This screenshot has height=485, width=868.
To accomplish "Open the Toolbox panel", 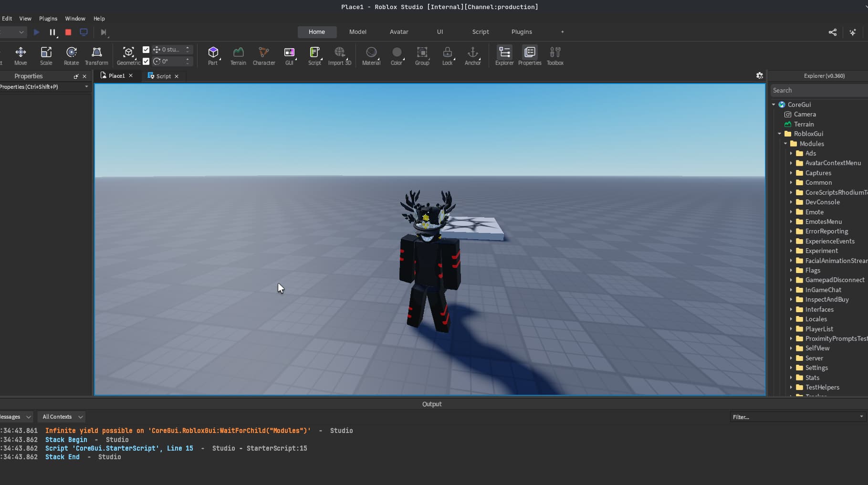I will pos(554,55).
